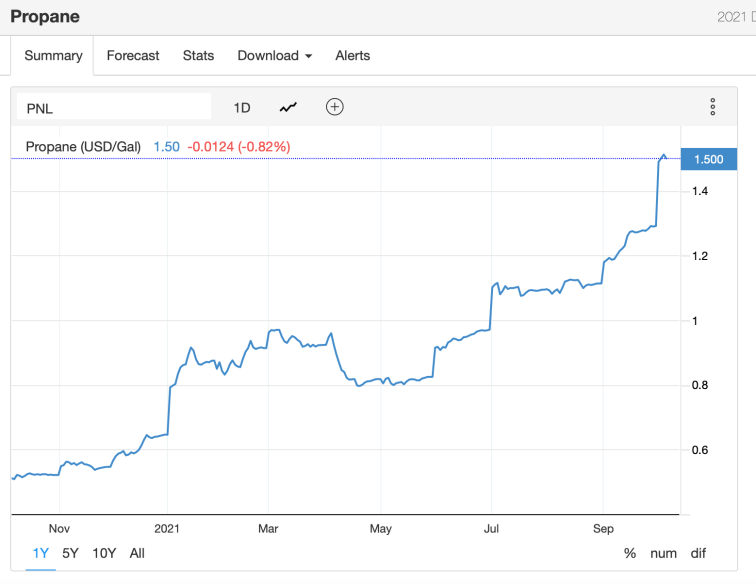This screenshot has height=585, width=756.
Task: Switch to the Summary tab
Action: [x=53, y=56]
